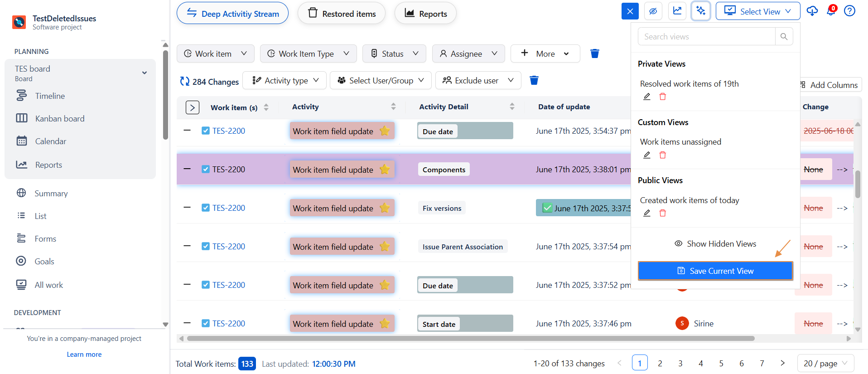
Task: Open the help question mark icon
Action: point(849,11)
